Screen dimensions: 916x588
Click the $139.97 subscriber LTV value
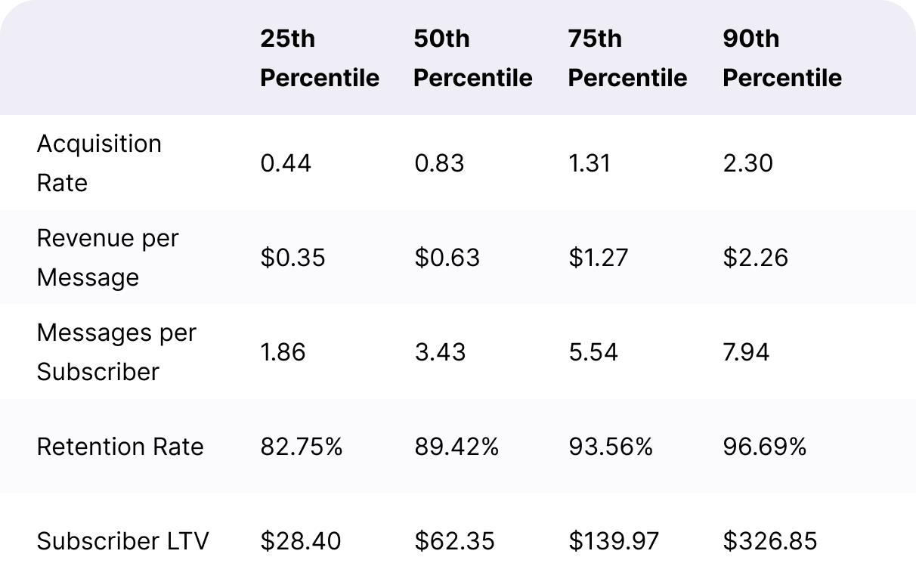(614, 541)
